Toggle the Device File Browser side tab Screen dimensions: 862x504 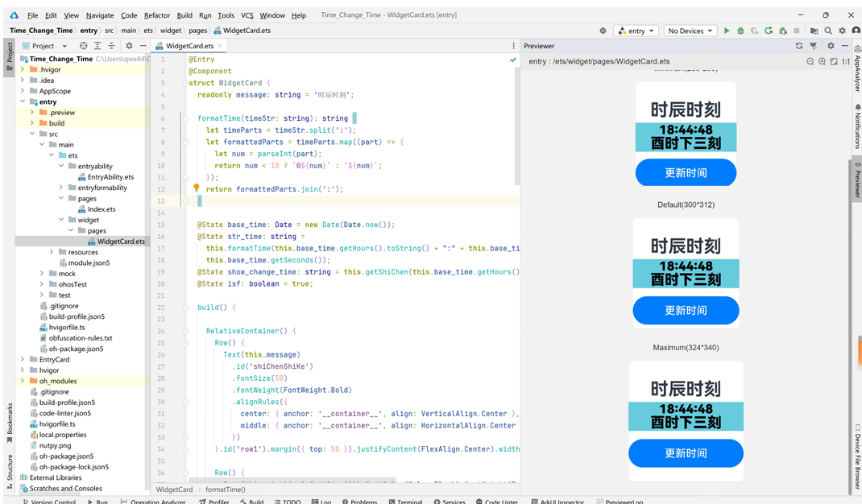856,457
